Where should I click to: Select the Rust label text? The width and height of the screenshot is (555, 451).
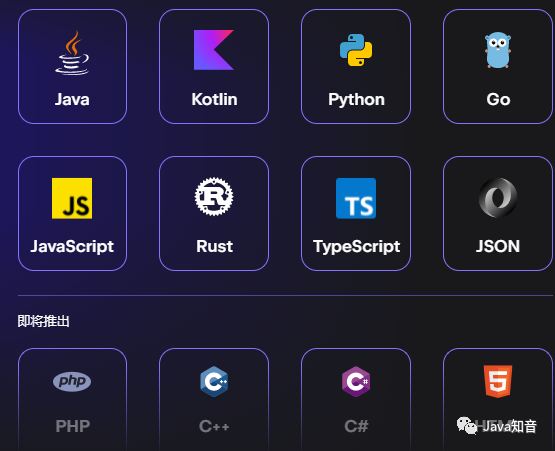214,246
